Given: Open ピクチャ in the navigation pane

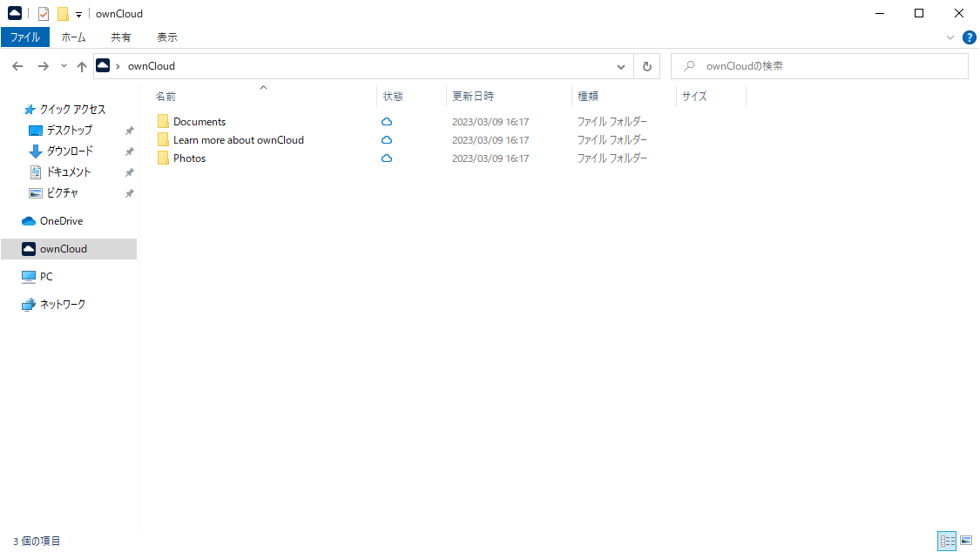Looking at the screenshot, I should tap(63, 193).
